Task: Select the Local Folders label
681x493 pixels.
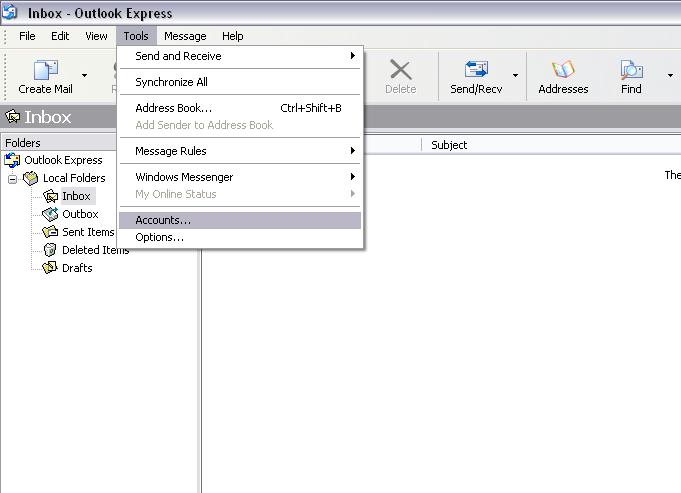Action: pyautogui.click(x=74, y=178)
